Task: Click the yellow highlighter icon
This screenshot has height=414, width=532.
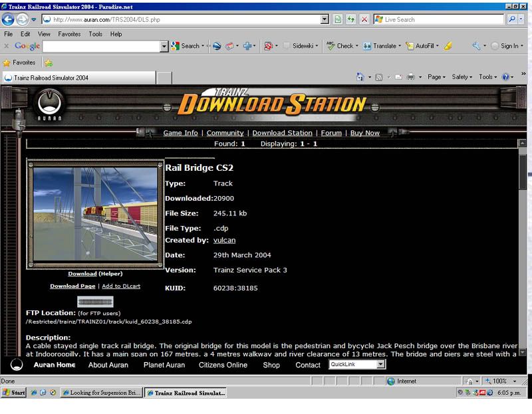Action: (x=448, y=46)
